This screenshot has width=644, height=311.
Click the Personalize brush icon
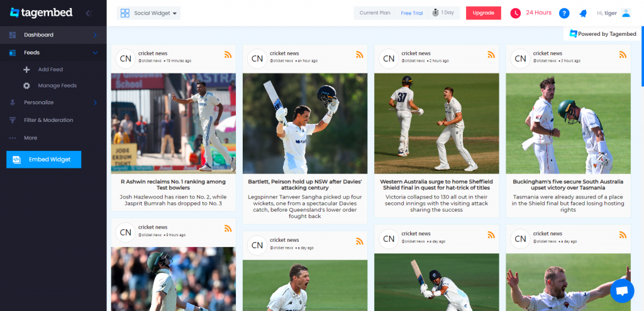[13, 102]
